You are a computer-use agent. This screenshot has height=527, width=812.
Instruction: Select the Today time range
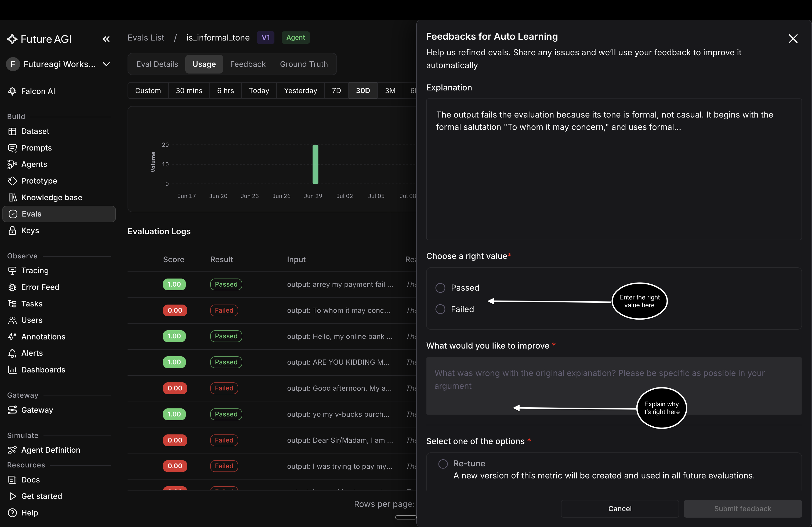(259, 91)
